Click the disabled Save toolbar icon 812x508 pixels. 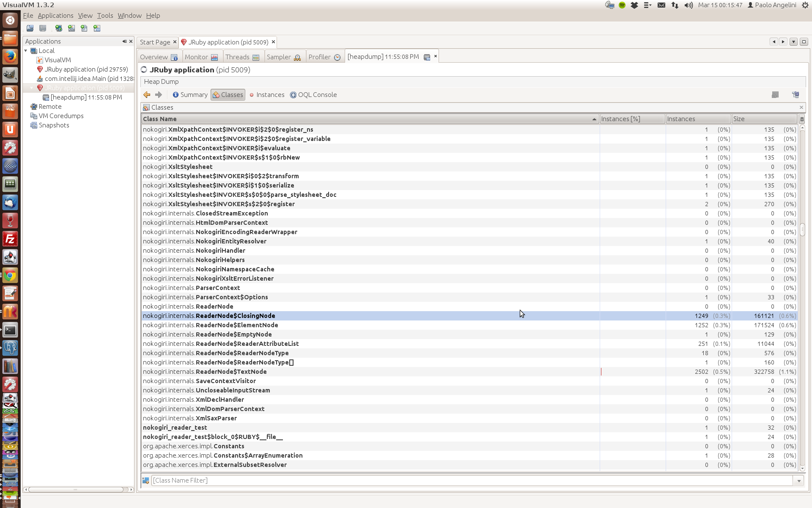click(43, 28)
